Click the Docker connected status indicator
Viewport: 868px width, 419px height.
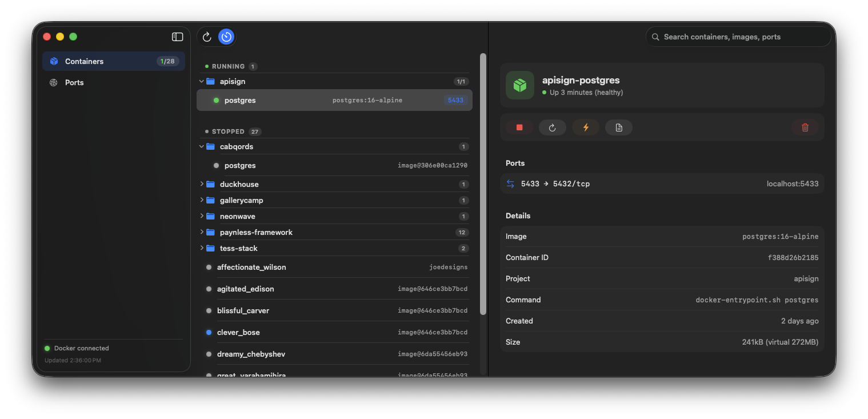click(77, 348)
